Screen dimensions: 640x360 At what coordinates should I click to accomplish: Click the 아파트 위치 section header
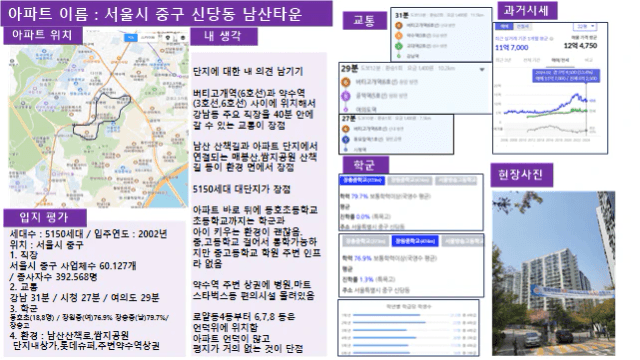[42, 35]
